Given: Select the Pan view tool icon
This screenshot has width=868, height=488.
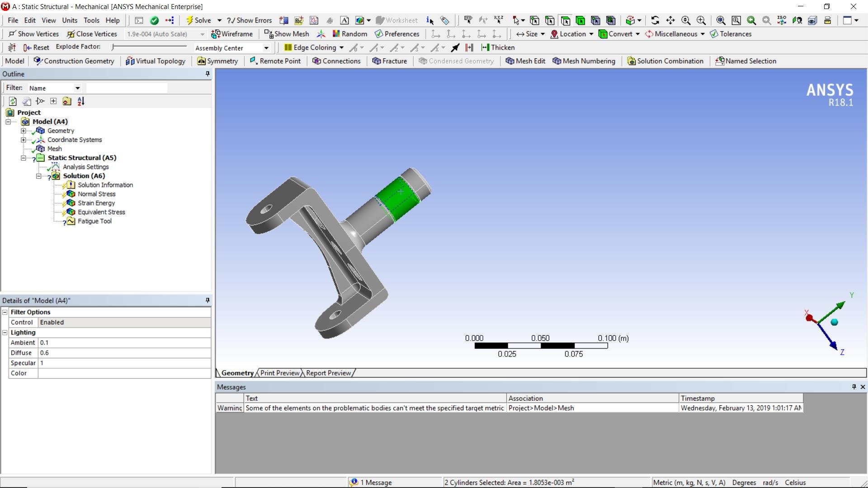Looking at the screenshot, I should (x=670, y=20).
